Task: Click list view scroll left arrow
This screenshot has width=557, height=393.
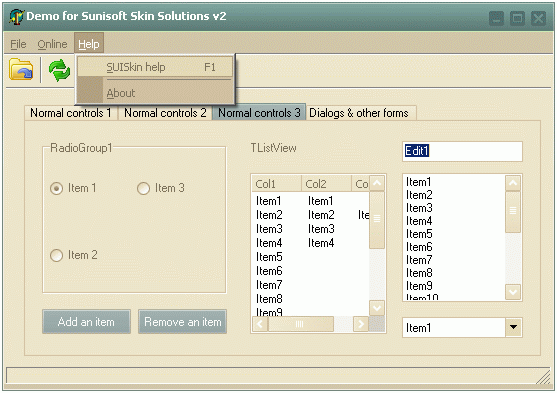Action: point(260,324)
